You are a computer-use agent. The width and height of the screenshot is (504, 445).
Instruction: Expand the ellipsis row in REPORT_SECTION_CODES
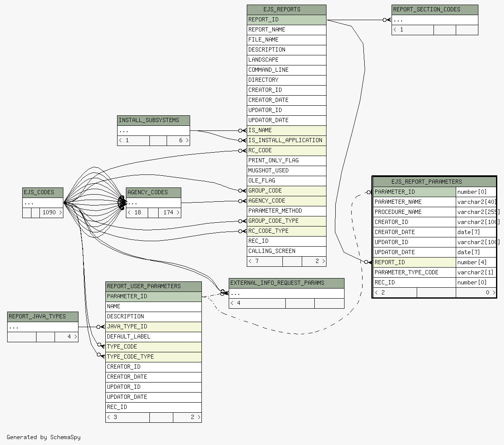tap(434, 20)
